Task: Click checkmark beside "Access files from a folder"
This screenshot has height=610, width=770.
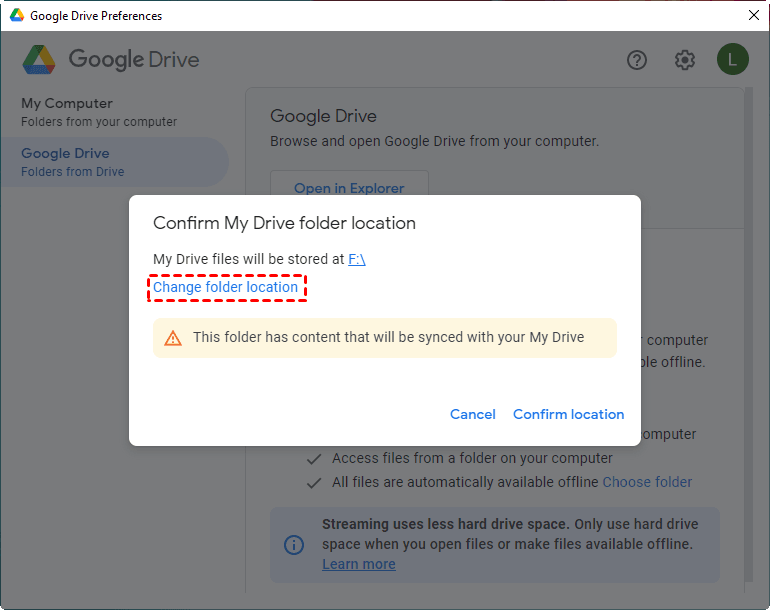Action: point(314,458)
